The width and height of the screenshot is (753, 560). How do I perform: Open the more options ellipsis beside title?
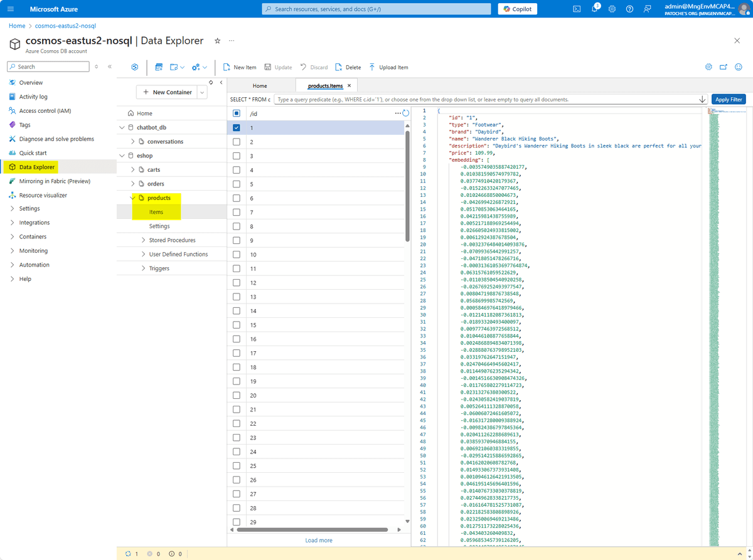coord(232,41)
